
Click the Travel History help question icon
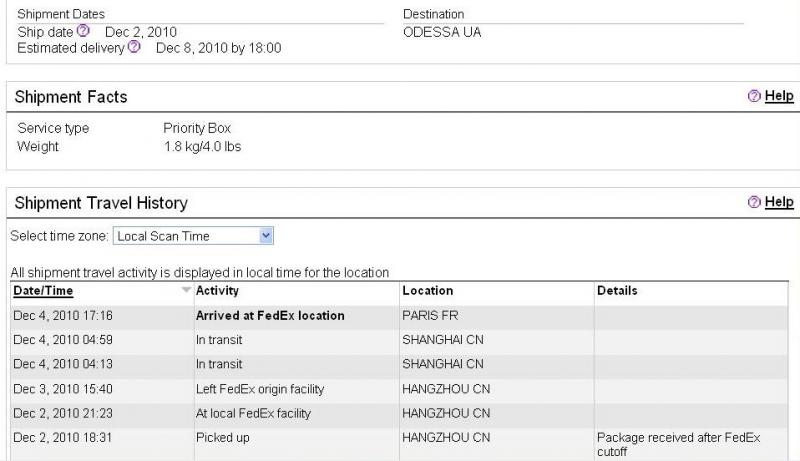click(754, 202)
